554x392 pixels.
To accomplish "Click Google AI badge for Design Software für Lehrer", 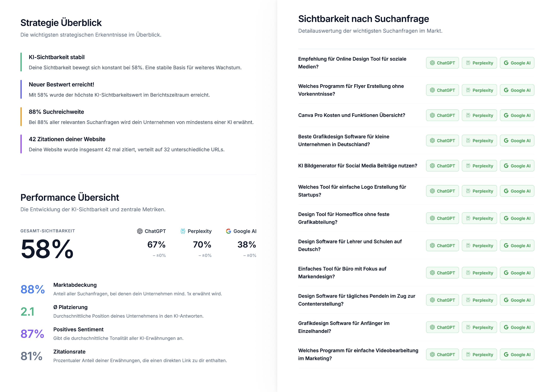I will pyautogui.click(x=517, y=245).
